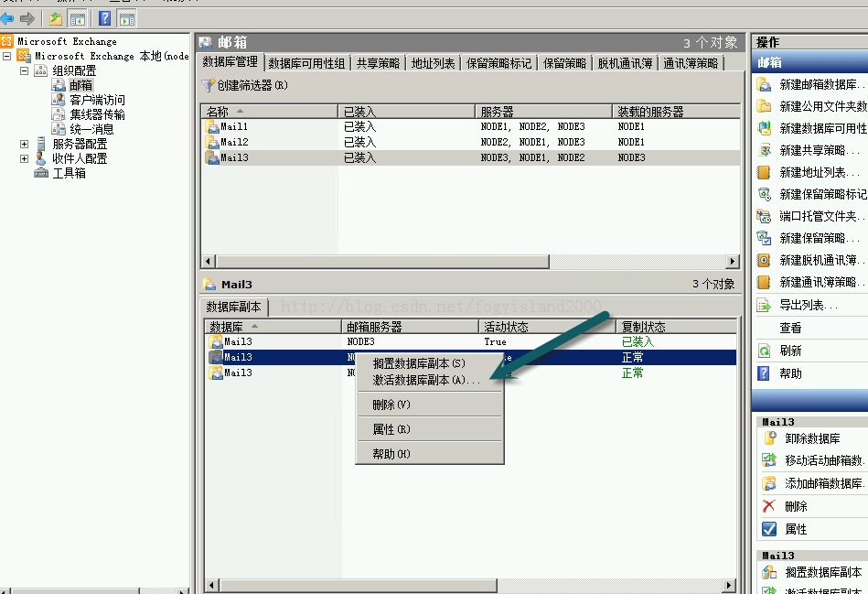Click 端口托管文件夹 action icon
The height and width of the screenshot is (594, 868).
point(764,216)
